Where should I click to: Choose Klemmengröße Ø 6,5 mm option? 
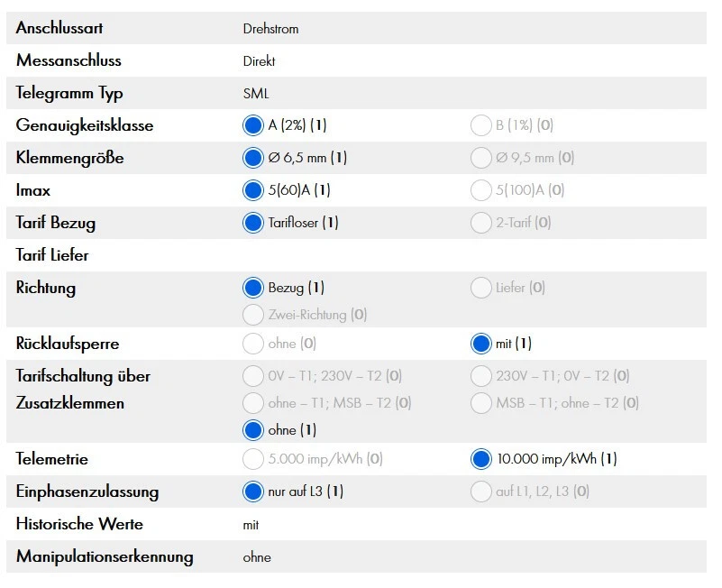[x=252, y=158]
